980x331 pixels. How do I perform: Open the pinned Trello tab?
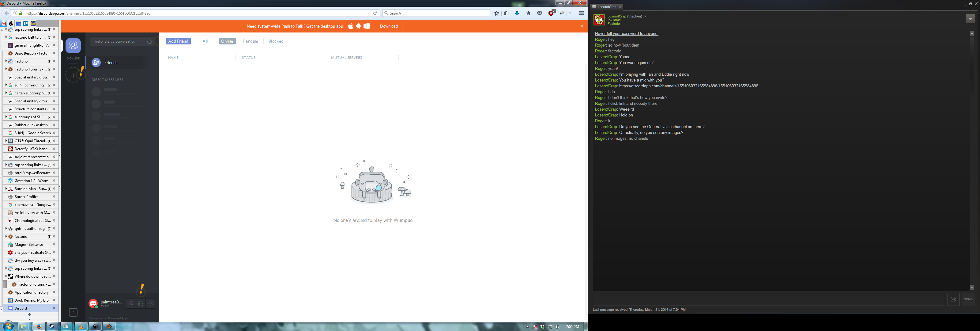26,24
